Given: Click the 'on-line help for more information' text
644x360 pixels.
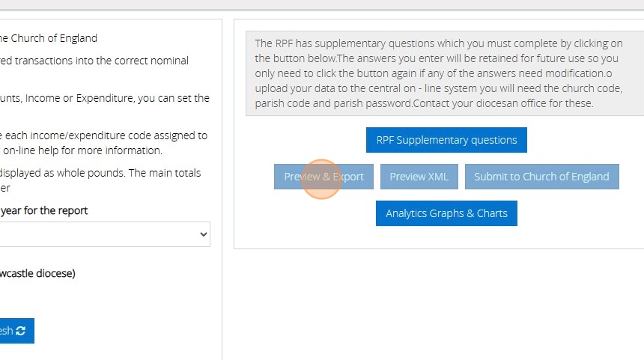Looking at the screenshot, I should point(82,150).
